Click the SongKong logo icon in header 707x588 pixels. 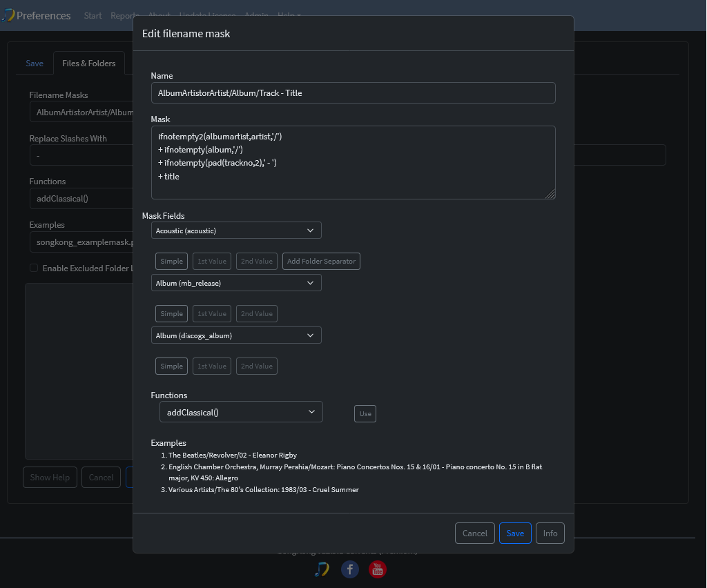pyautogui.click(x=8, y=15)
